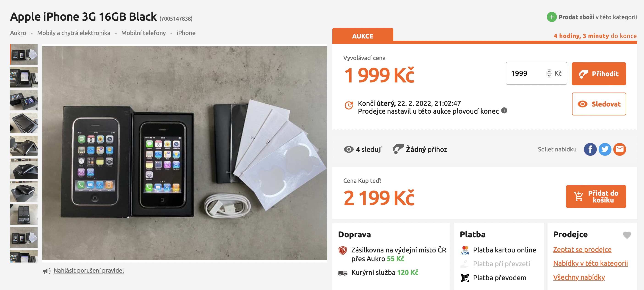Image resolution: width=644 pixels, height=290 pixels.
Task: Navigate to the iPhone breadcrumb
Action: (x=186, y=33)
